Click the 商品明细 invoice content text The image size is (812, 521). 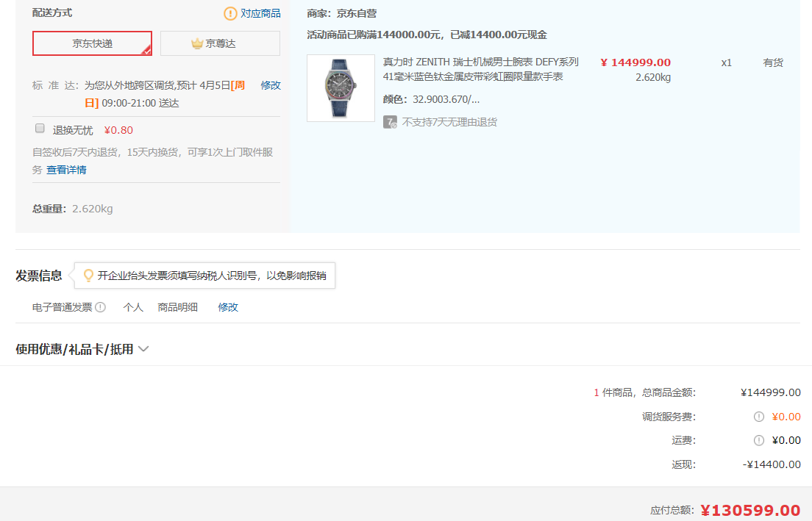point(178,307)
